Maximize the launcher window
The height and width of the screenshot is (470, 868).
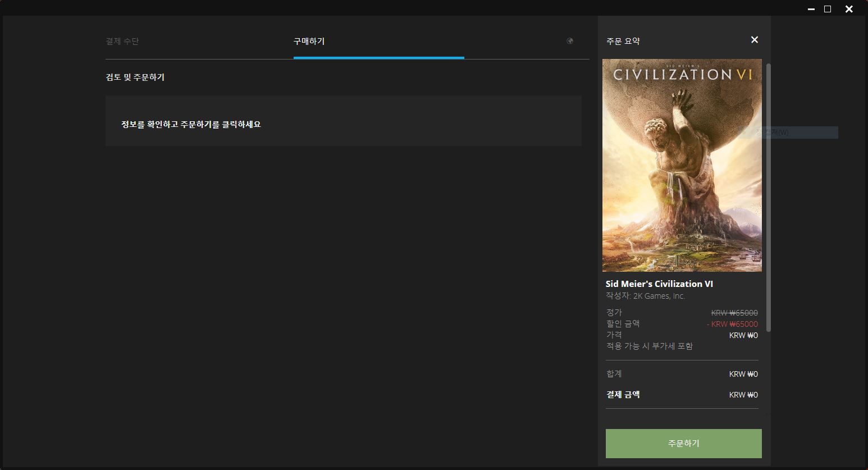827,9
